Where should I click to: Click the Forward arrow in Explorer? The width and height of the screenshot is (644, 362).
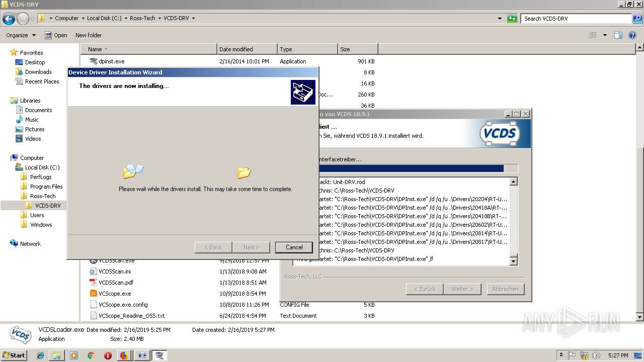(23, 19)
